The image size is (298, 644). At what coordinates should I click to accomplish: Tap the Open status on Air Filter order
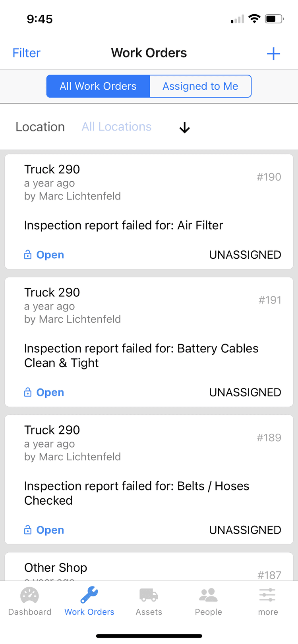pos(50,255)
